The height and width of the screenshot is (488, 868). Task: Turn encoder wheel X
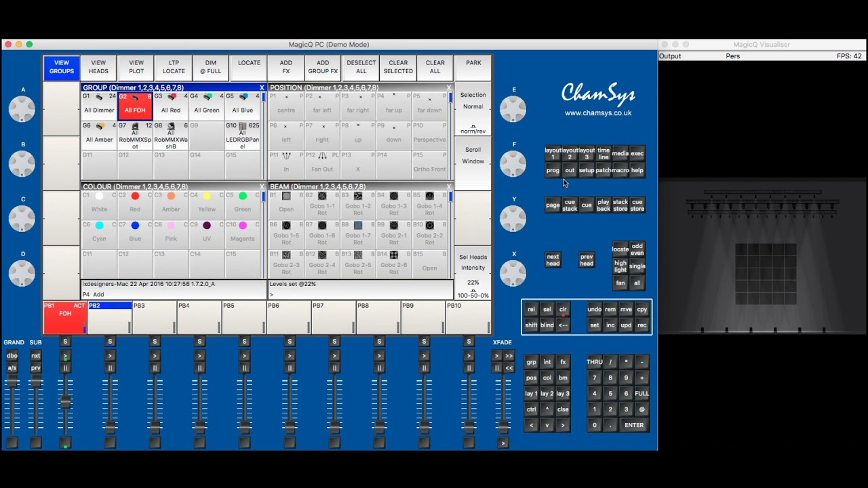point(513,273)
